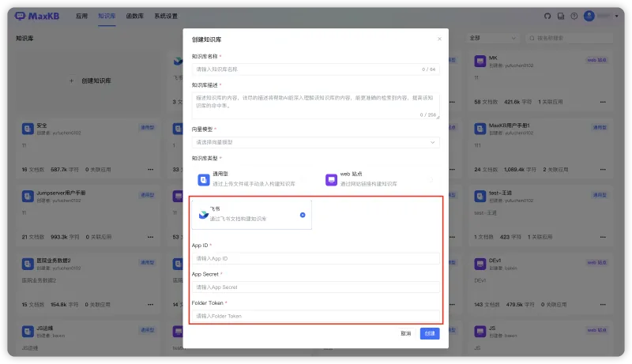Click the 通用型 tag on MaxKB用户手册1 card
Screen dimensions: 632x364
point(600,127)
